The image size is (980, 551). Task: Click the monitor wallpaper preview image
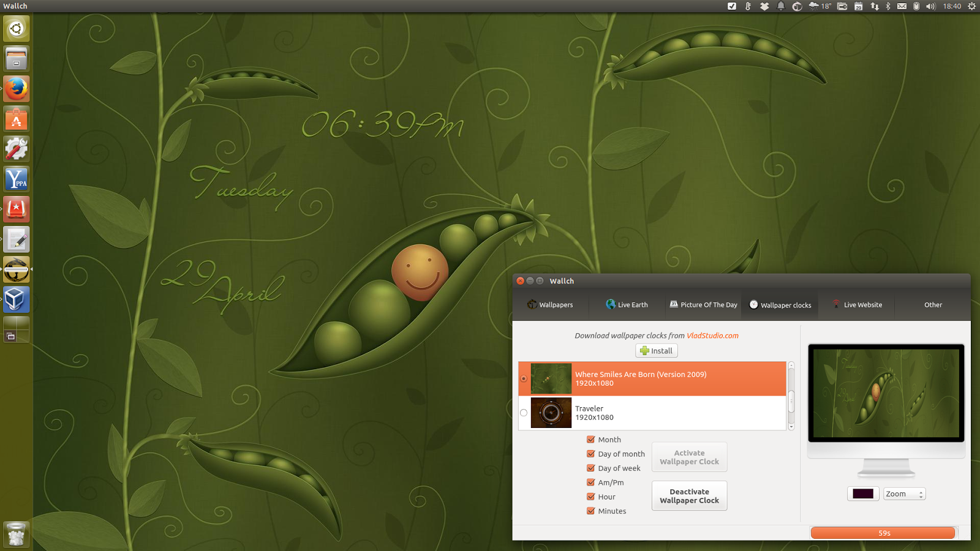click(886, 393)
